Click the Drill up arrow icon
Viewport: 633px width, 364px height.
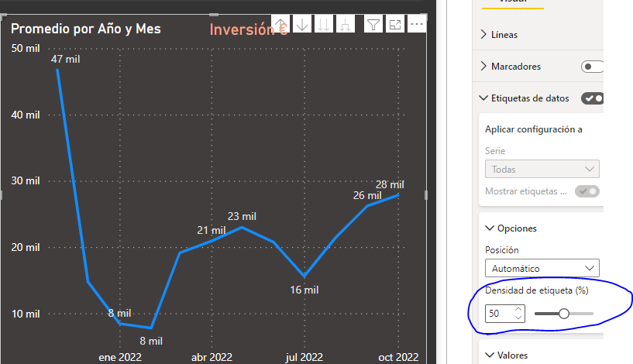[x=280, y=25]
